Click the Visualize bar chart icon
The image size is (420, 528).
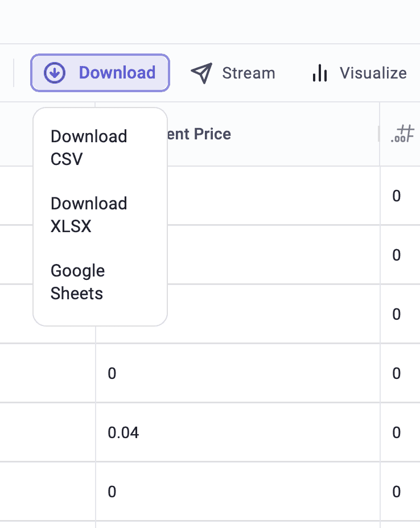point(320,73)
